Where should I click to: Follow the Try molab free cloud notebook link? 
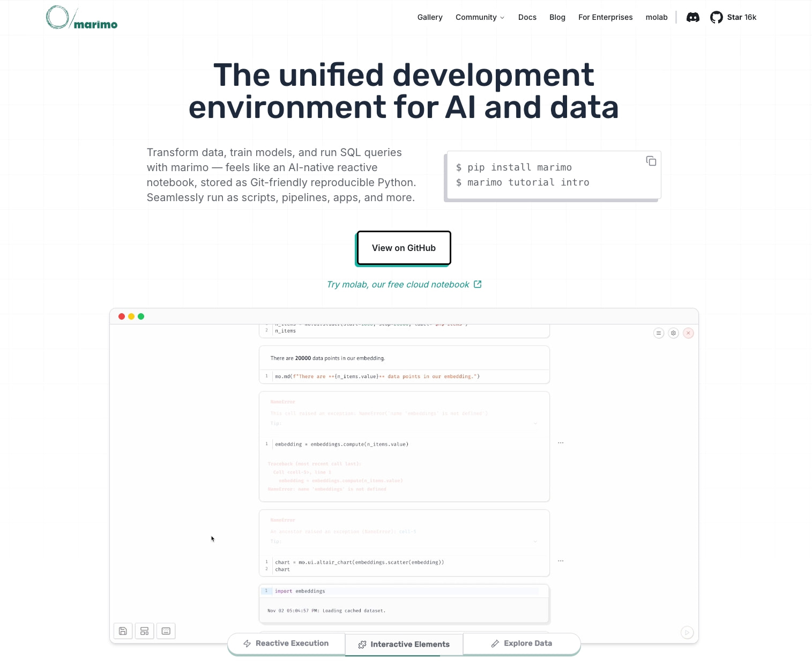404,284
